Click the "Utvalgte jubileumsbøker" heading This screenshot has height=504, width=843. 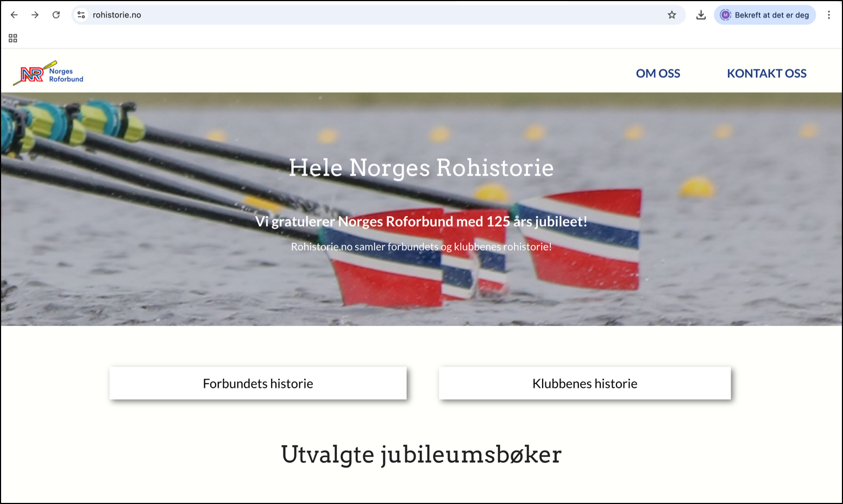[421, 455]
